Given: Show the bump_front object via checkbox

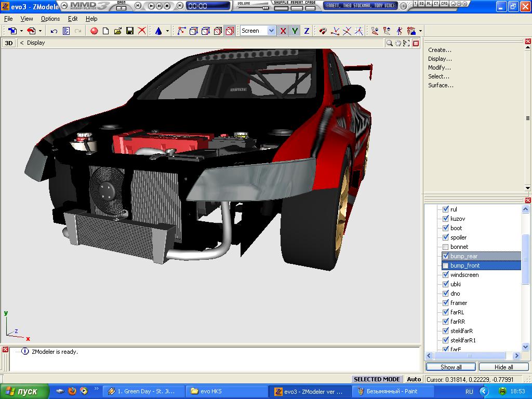Looking at the screenshot, I should pos(445,265).
